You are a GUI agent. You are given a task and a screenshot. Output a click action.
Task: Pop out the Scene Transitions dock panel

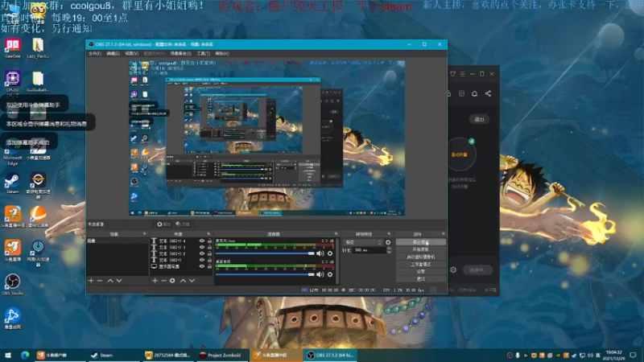coord(389,234)
